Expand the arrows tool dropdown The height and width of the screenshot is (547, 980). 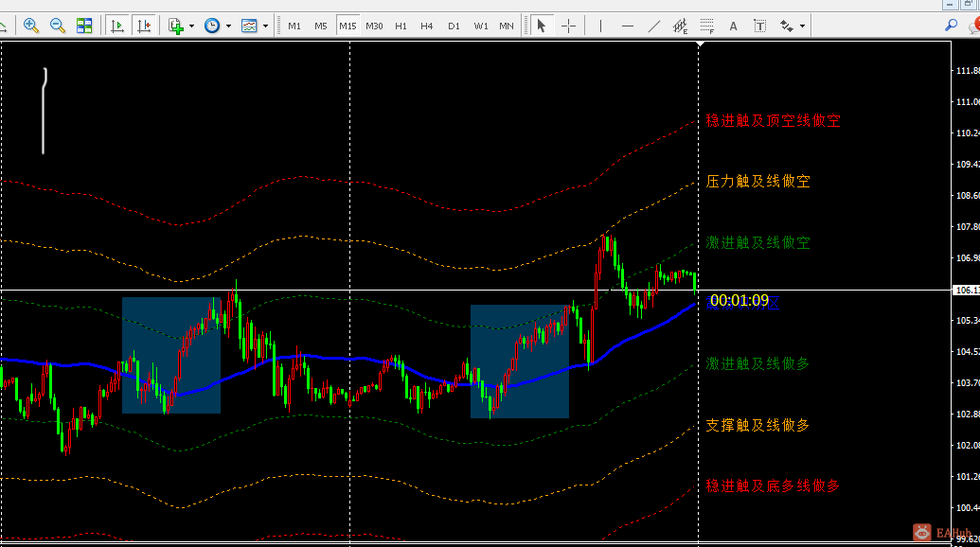(x=803, y=26)
